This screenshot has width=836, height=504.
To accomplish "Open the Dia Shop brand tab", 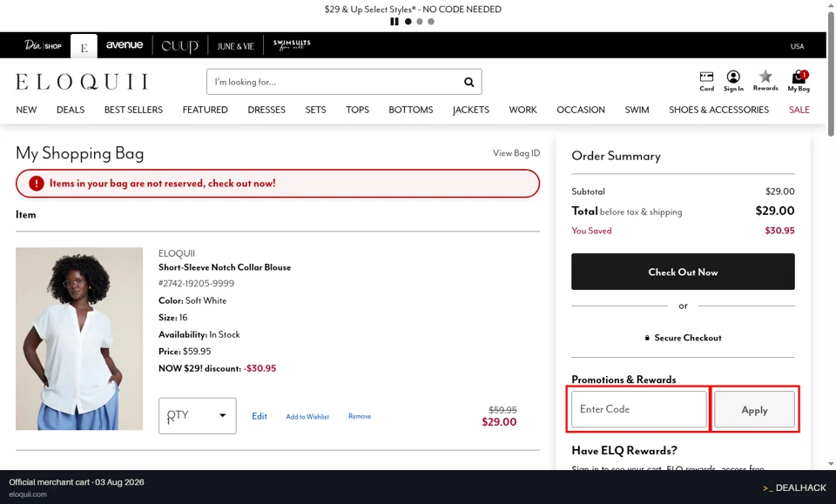I will click(43, 46).
